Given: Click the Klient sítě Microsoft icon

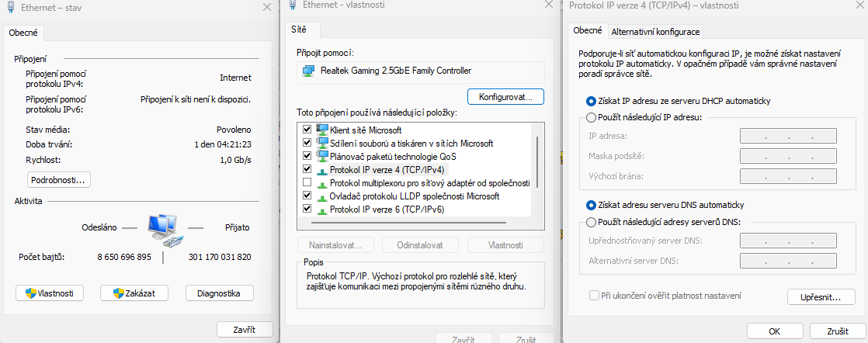Looking at the screenshot, I should (322, 130).
